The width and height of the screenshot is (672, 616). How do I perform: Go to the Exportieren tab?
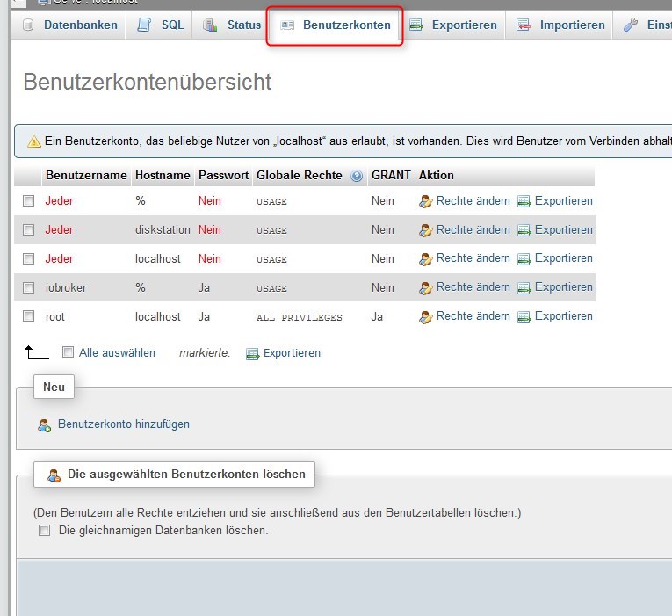tap(452, 25)
